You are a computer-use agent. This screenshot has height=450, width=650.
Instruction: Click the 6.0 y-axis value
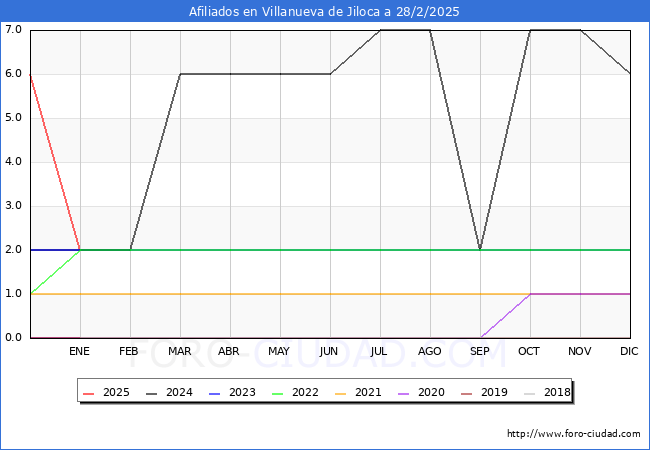(x=13, y=74)
